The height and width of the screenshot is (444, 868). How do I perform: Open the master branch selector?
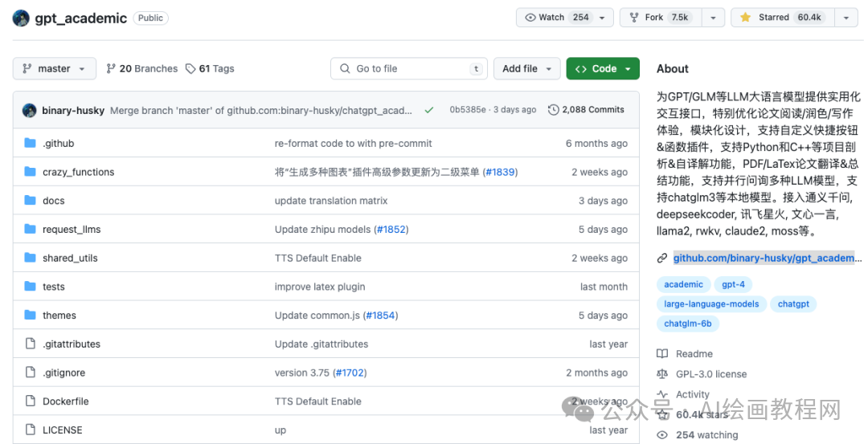[x=55, y=68]
